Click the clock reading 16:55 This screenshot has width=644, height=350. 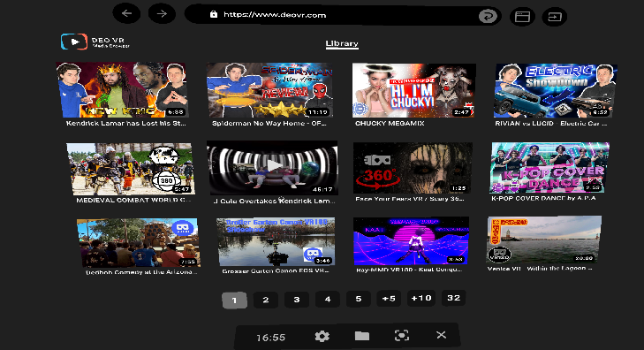pos(270,338)
